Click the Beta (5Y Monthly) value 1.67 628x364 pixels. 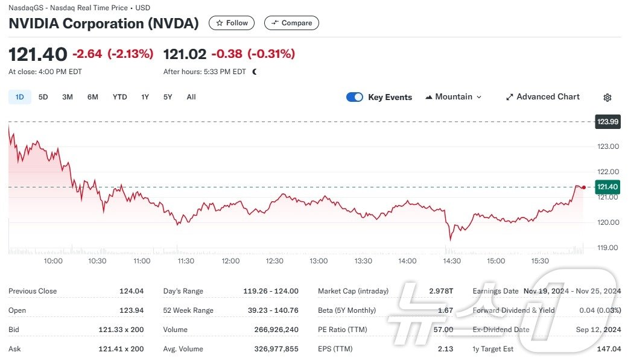tap(445, 310)
